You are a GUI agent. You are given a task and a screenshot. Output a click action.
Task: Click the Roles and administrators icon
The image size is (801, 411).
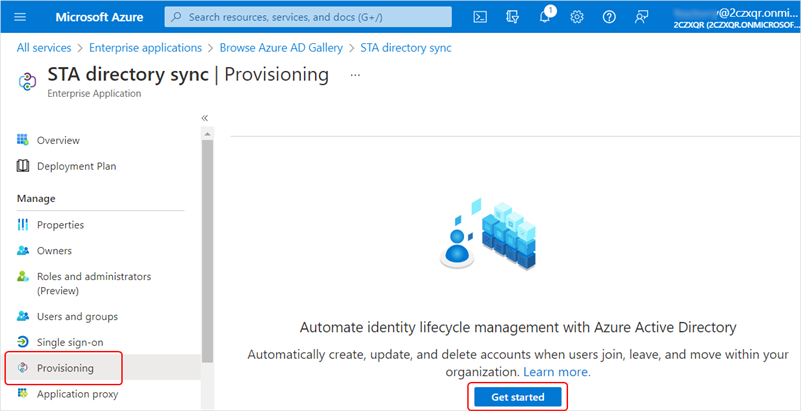(x=22, y=276)
